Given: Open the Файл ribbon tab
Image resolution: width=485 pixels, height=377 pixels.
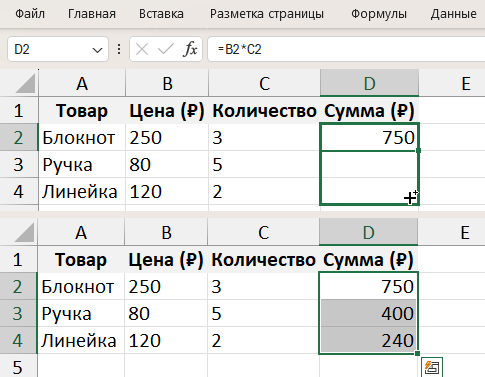Looking at the screenshot, I should [30, 14].
